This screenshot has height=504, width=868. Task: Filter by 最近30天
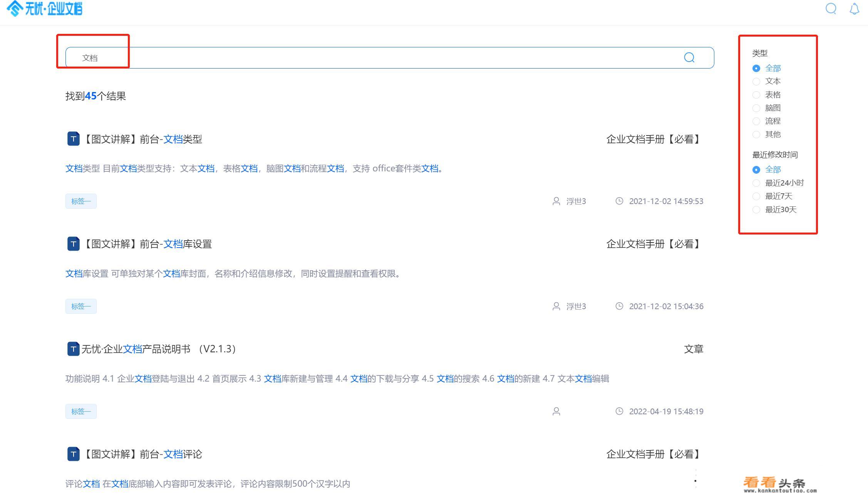coord(774,209)
